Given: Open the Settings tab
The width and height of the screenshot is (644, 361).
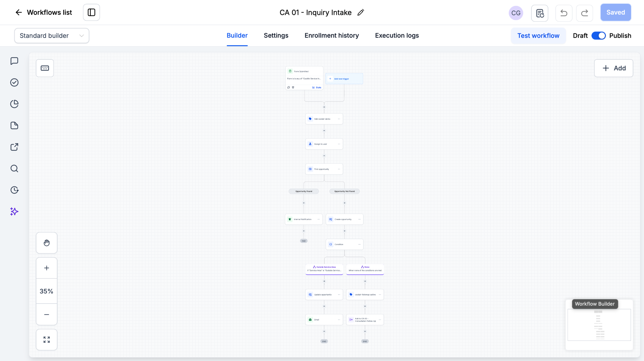Looking at the screenshot, I should tap(276, 36).
